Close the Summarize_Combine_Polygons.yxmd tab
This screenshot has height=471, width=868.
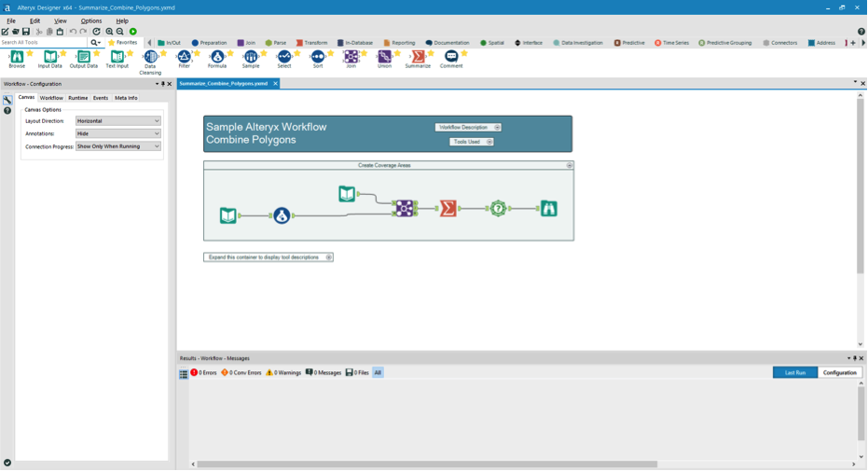(275, 84)
